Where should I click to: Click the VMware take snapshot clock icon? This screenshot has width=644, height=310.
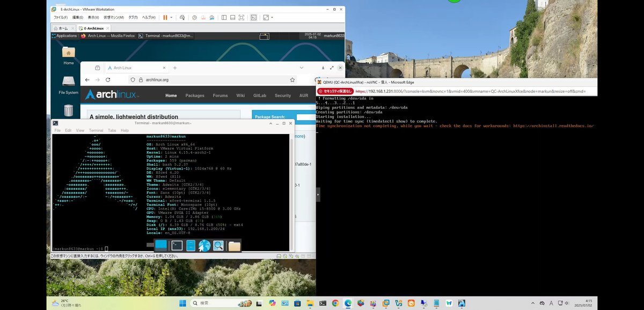tap(194, 17)
